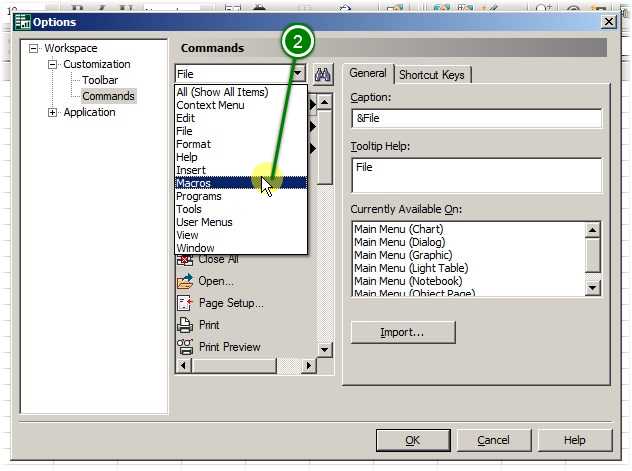Click inside the Caption text field
The image size is (632, 471).
click(476, 118)
